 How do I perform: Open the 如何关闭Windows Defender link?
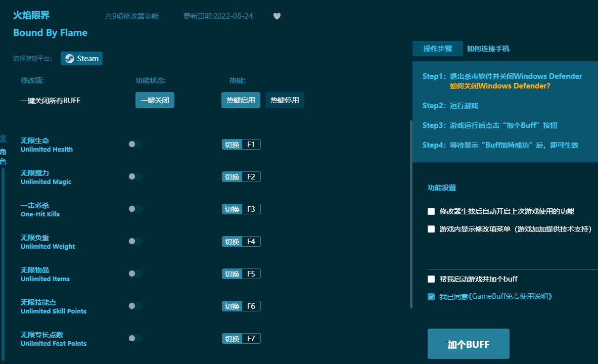[499, 86]
